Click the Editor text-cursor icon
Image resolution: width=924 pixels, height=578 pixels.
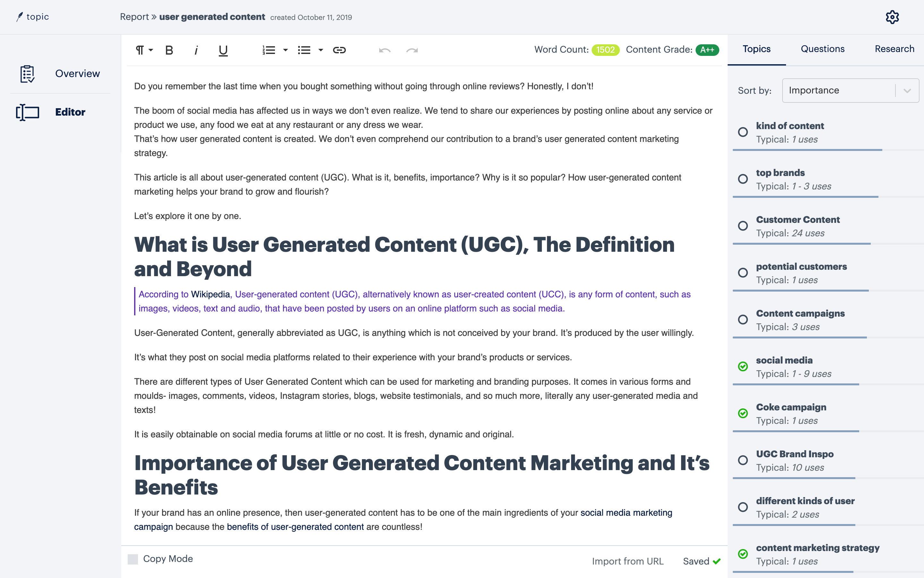coord(27,112)
